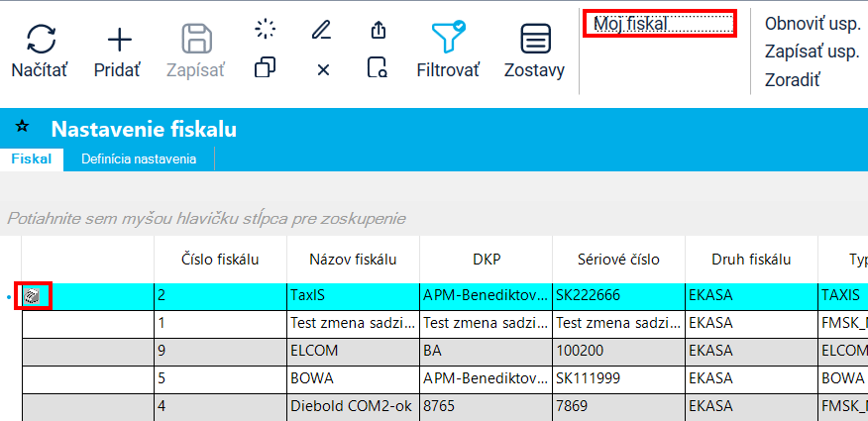This screenshot has width=868, height=421.
Task: Click DKP cell with value 8765
Action: click(487, 407)
